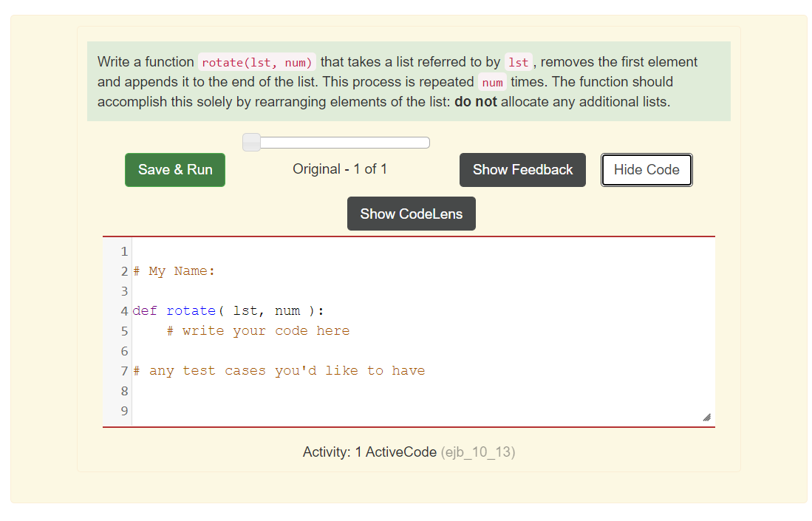Click the rotate(lst, num) code badge

pyautogui.click(x=256, y=61)
